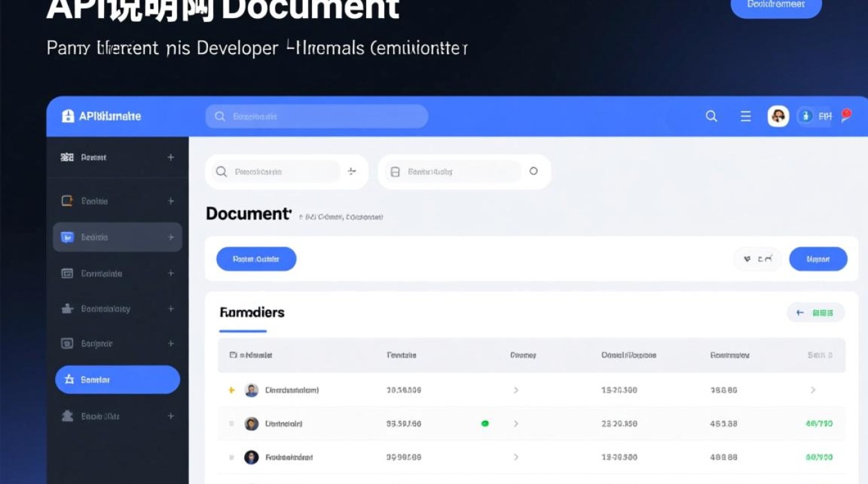Expand the last sidebar item using its plus
Viewport: 868px width, 484px height.
click(170, 416)
